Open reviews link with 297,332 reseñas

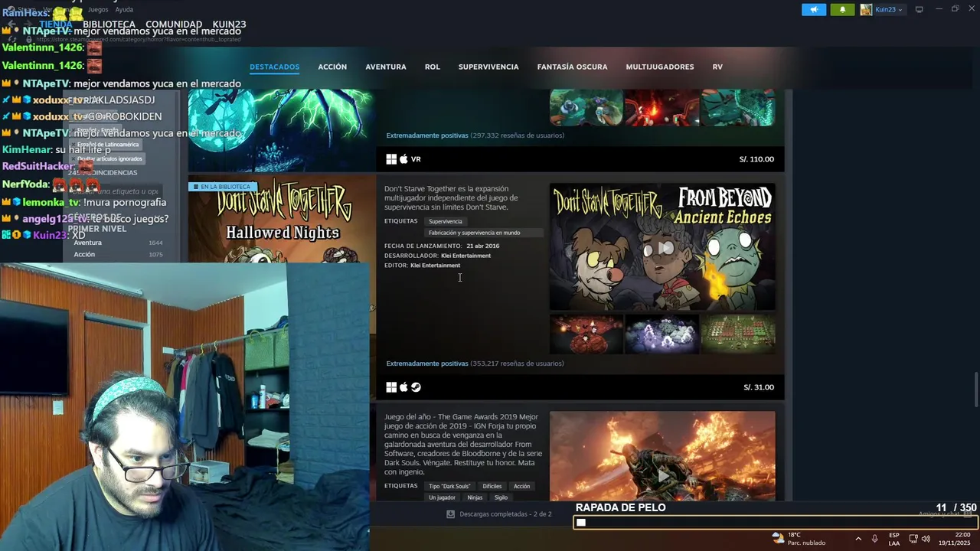pyautogui.click(x=475, y=135)
